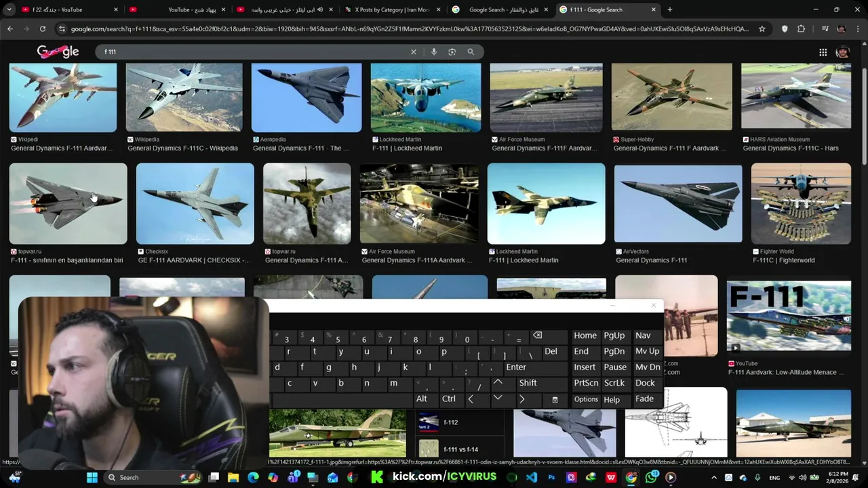Screen dimensions: 868x488
Task: Close the on-screen keyboard window
Action: coord(654,306)
